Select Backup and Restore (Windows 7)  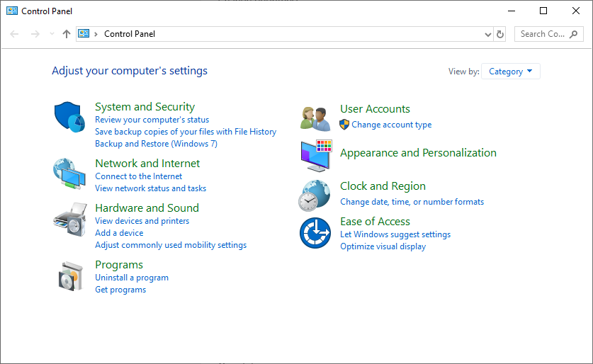tap(156, 144)
